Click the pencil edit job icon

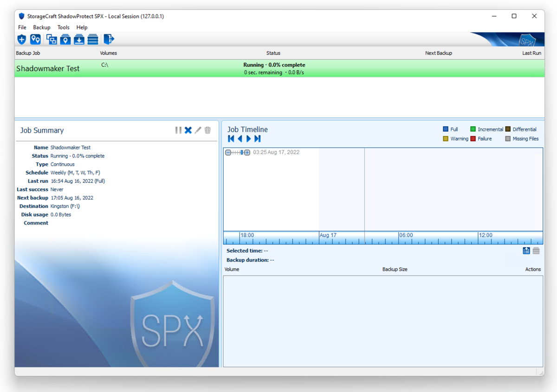pos(198,130)
